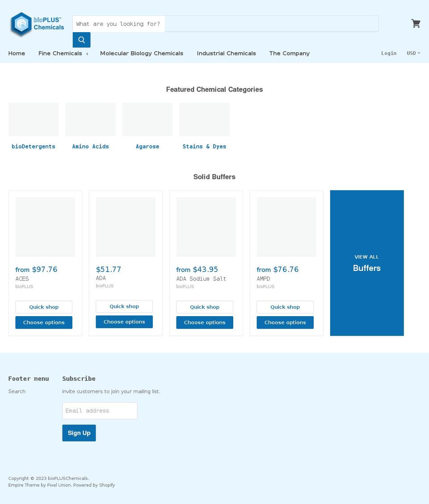Click the ADA product title
This screenshot has height=504, width=429.
[x=101, y=278]
